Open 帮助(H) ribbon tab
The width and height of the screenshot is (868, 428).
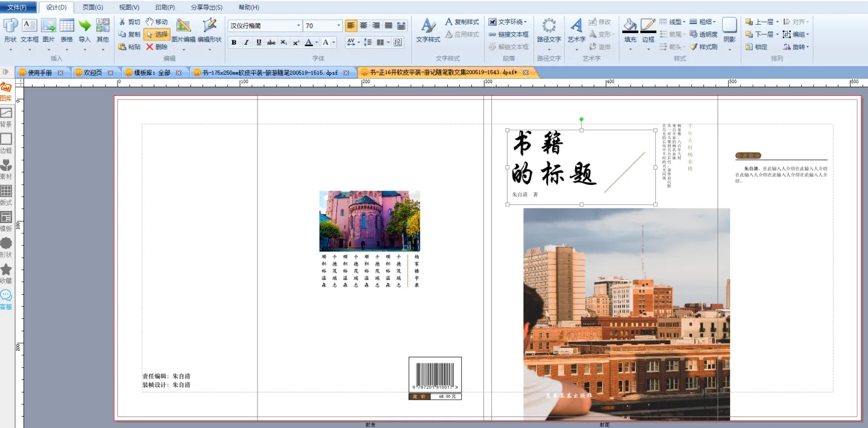249,7
